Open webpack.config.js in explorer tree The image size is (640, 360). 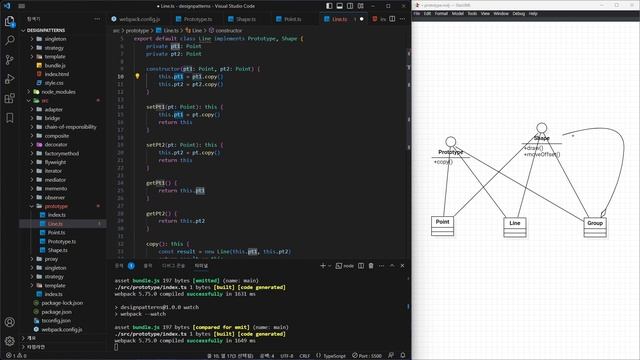click(x=62, y=329)
